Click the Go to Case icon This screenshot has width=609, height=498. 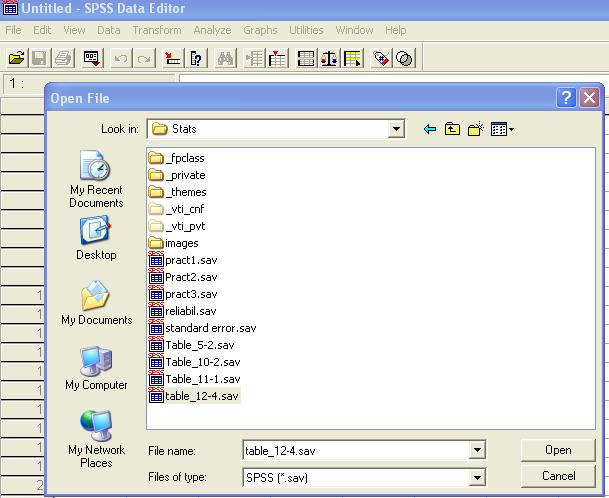(x=172, y=59)
